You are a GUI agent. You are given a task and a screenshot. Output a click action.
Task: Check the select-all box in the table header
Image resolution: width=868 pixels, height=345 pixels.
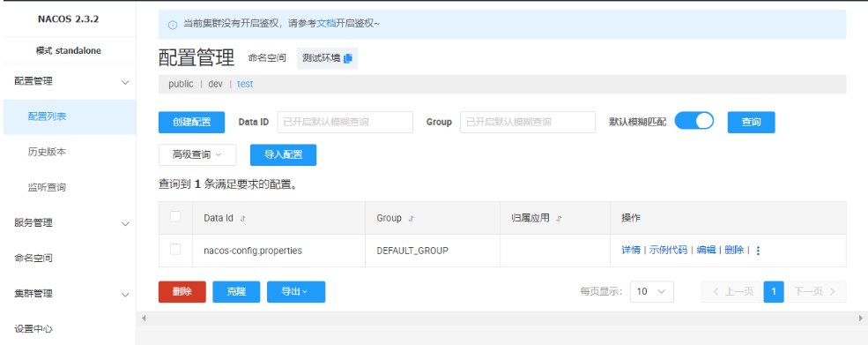pyautogui.click(x=175, y=217)
